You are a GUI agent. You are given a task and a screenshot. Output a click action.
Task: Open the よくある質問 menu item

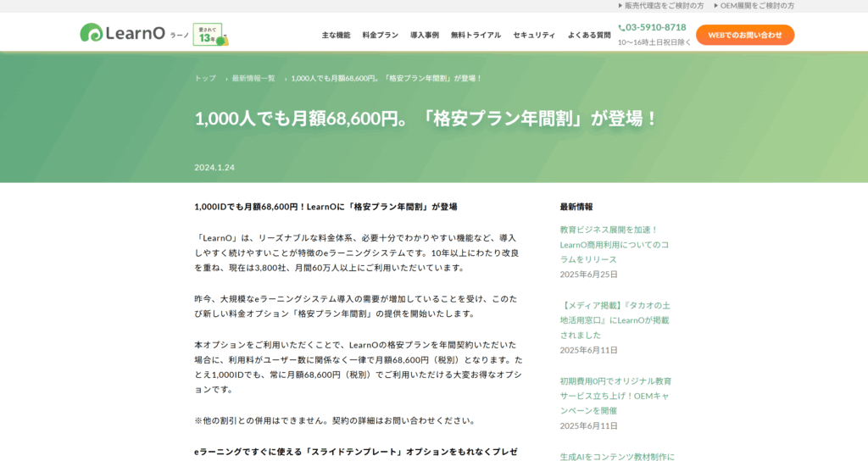[x=589, y=35]
